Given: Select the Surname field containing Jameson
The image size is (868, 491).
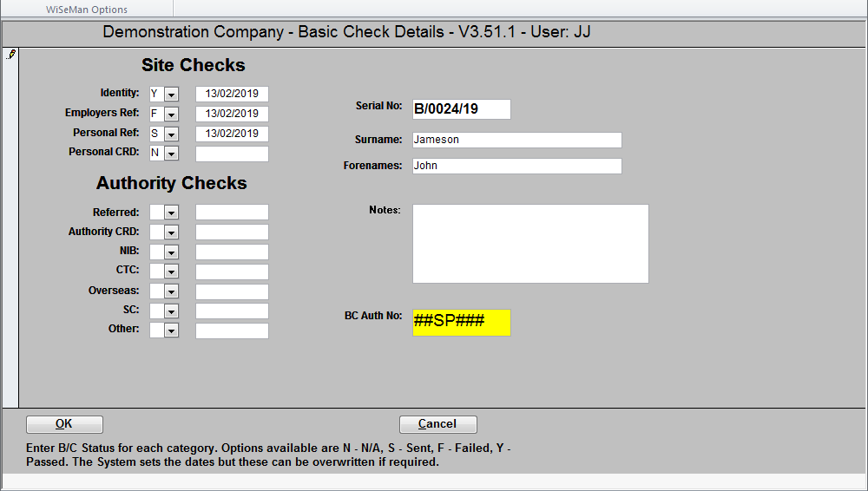Looking at the screenshot, I should tap(516, 140).
